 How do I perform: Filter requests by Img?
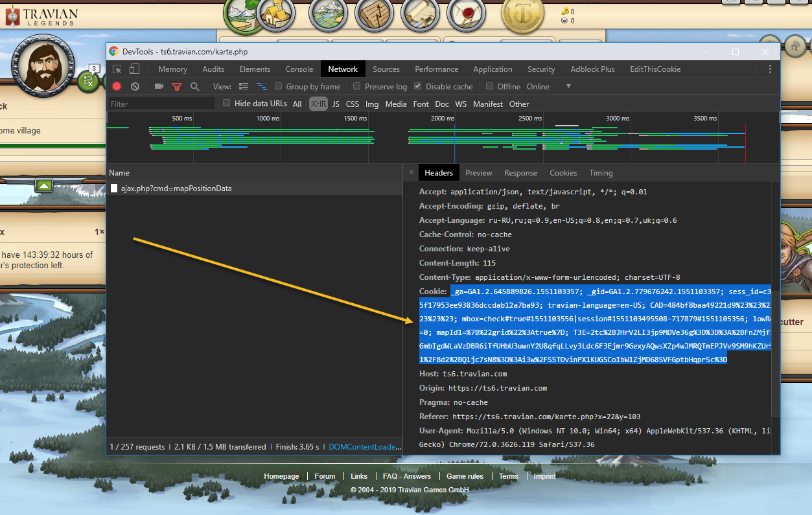pyautogui.click(x=372, y=104)
